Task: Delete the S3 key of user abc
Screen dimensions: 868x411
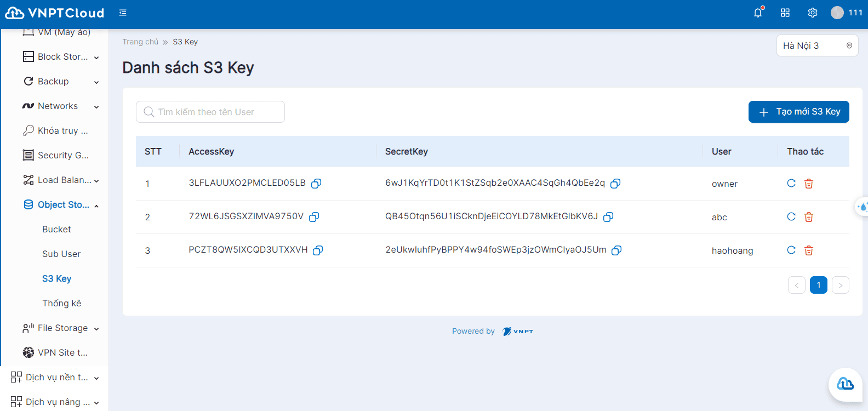Action: click(x=809, y=217)
